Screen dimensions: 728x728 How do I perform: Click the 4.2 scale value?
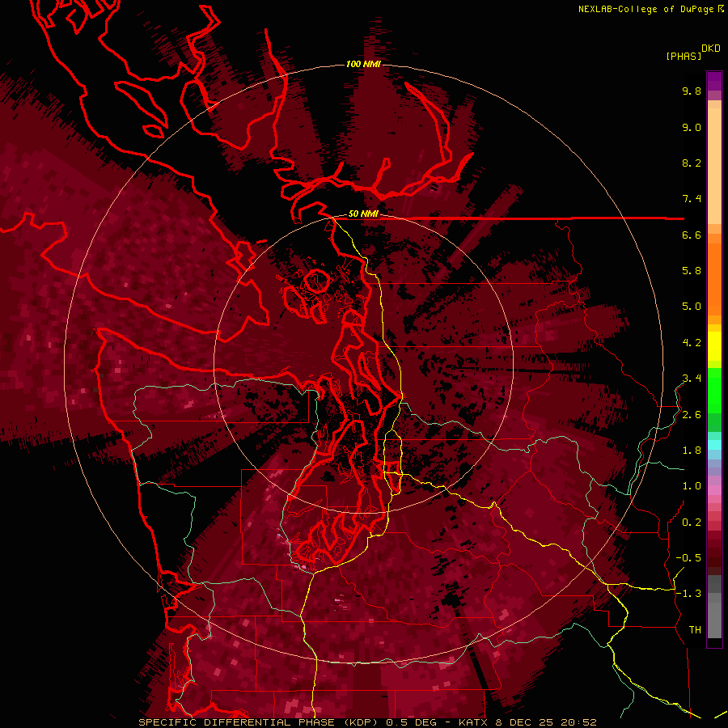click(x=692, y=343)
